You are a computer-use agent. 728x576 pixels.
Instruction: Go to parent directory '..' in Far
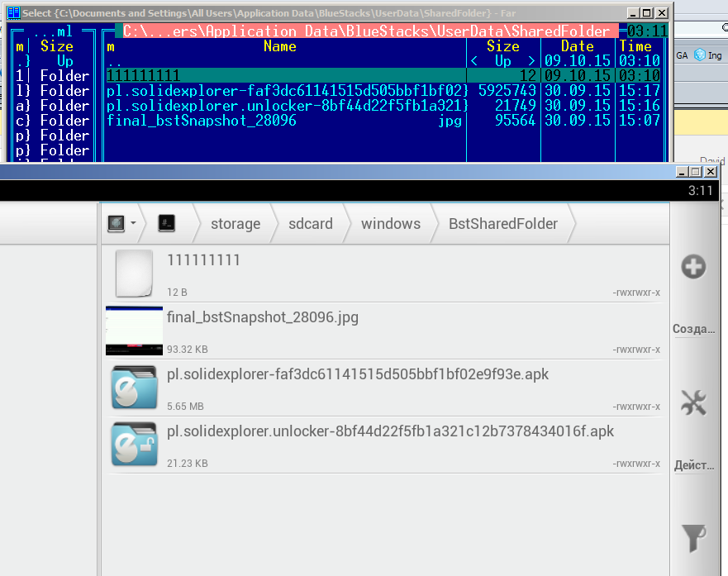click(x=114, y=63)
